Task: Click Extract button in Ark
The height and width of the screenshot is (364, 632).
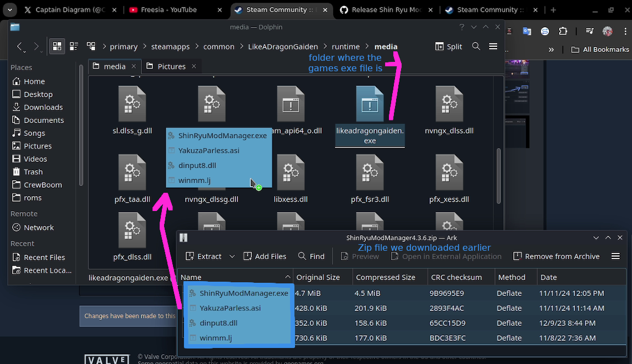Action: [x=203, y=256]
